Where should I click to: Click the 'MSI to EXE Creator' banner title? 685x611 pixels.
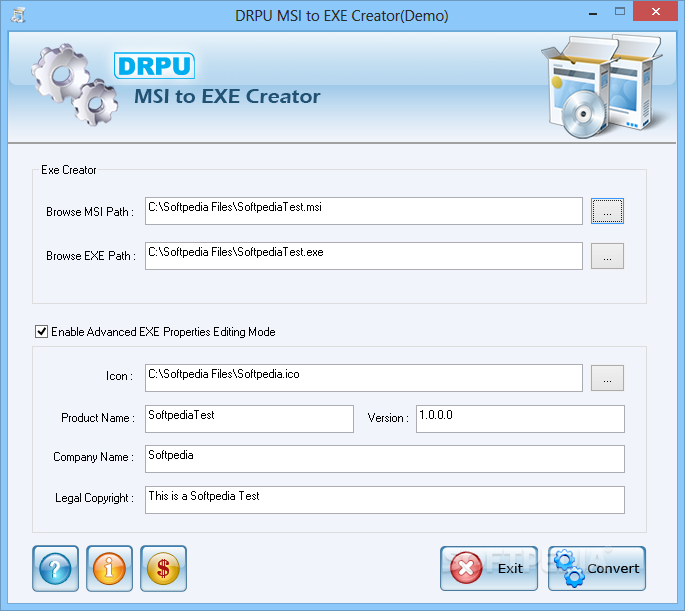227,96
